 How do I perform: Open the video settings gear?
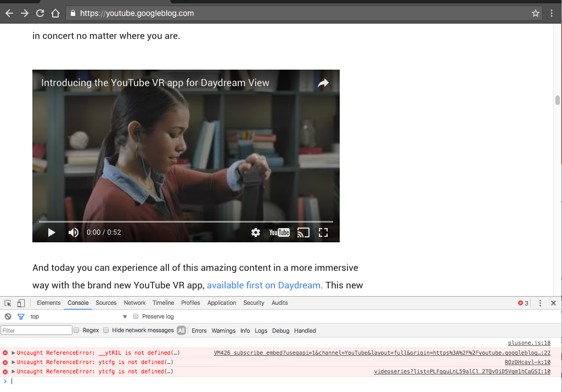[x=256, y=232]
